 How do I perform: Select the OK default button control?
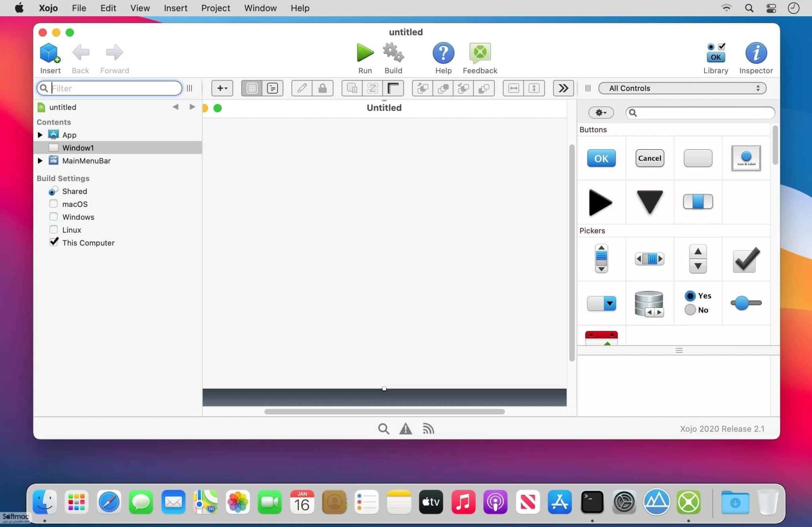[x=601, y=158]
